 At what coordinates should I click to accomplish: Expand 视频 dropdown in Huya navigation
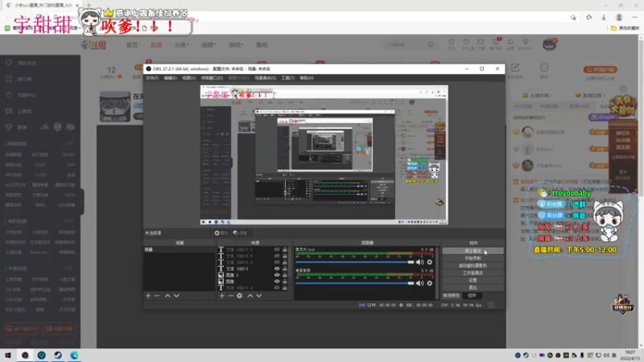(x=208, y=45)
